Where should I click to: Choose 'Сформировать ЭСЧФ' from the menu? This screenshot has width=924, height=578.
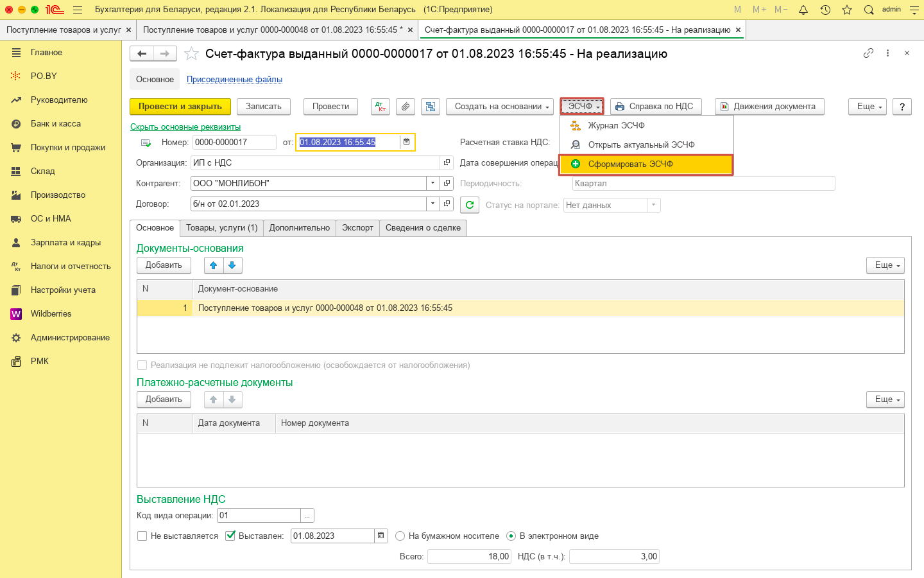[630, 164]
